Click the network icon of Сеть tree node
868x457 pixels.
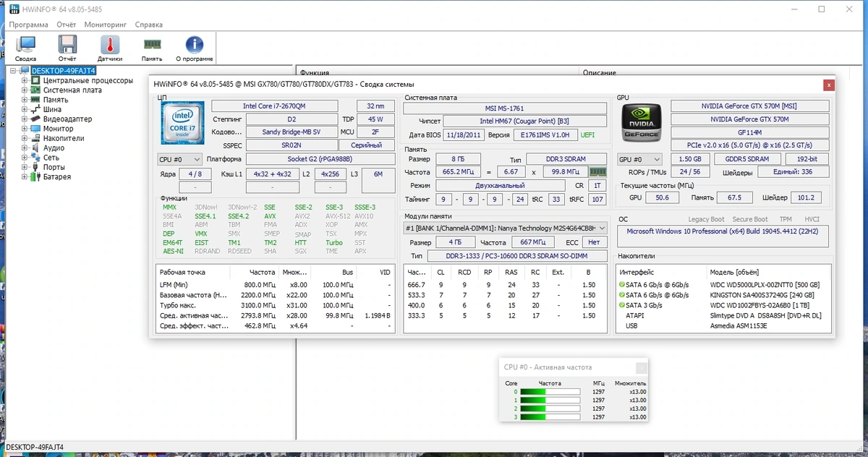click(36, 157)
